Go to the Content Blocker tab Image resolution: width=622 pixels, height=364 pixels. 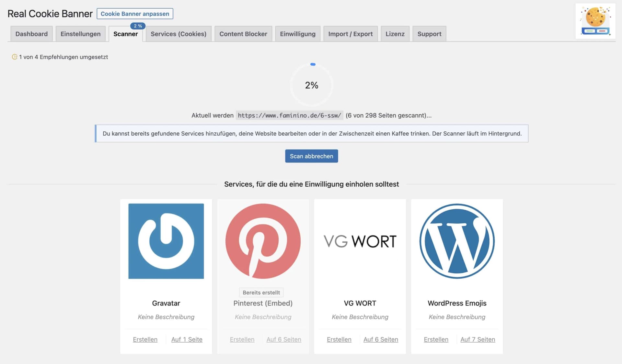243,34
